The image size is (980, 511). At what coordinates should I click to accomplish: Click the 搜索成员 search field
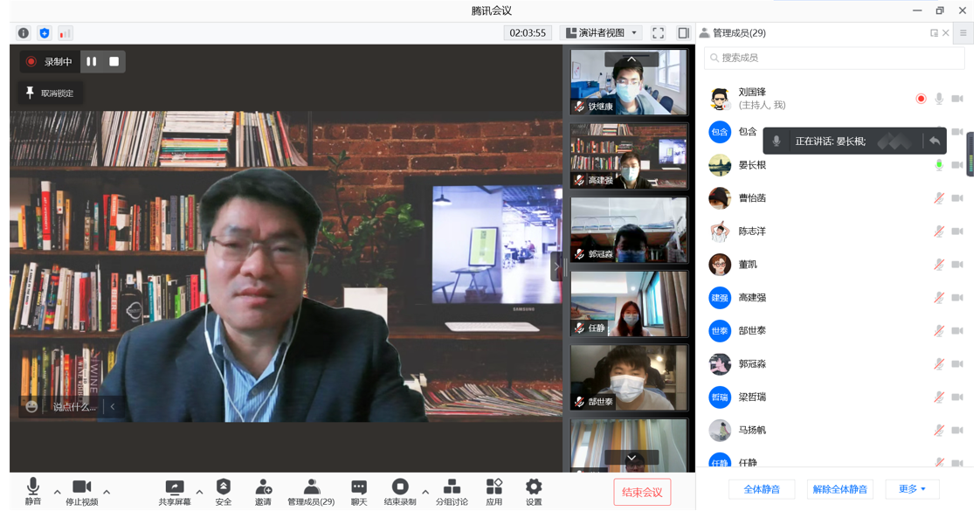tap(834, 58)
